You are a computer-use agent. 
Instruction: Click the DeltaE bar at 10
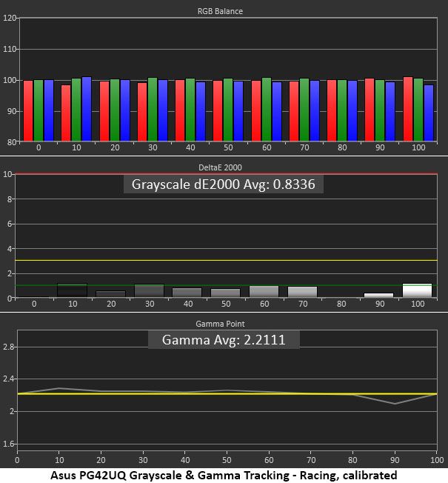pos(73,290)
